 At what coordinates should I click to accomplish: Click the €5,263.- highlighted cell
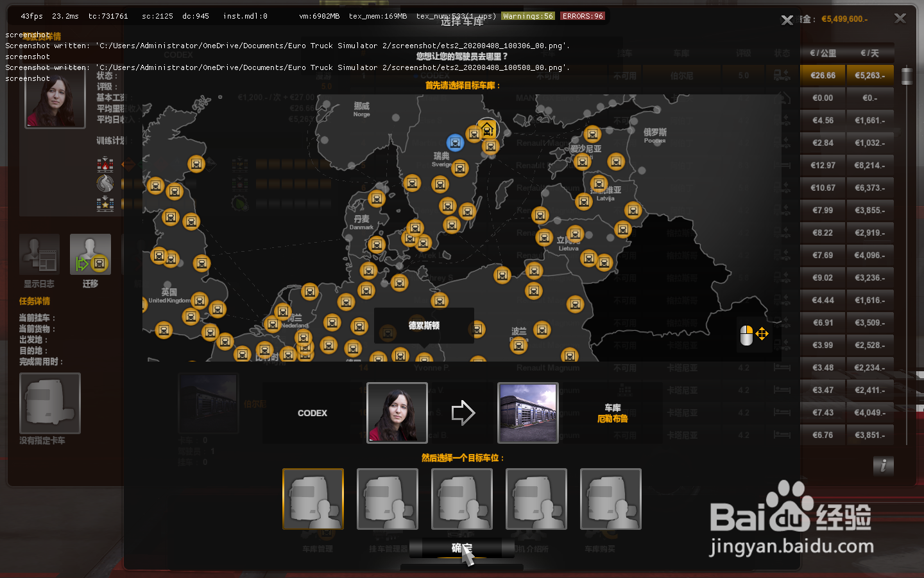click(870, 75)
